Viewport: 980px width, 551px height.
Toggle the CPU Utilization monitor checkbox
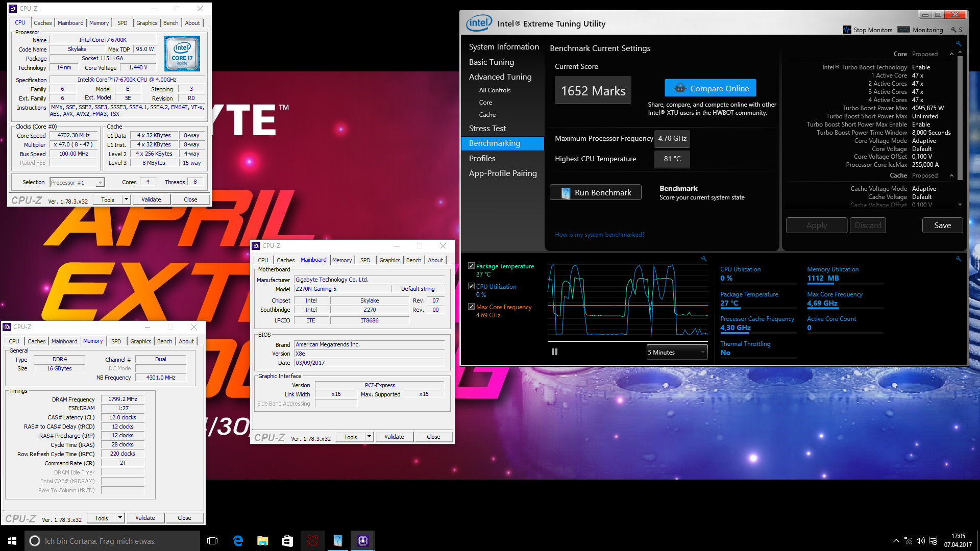click(472, 286)
